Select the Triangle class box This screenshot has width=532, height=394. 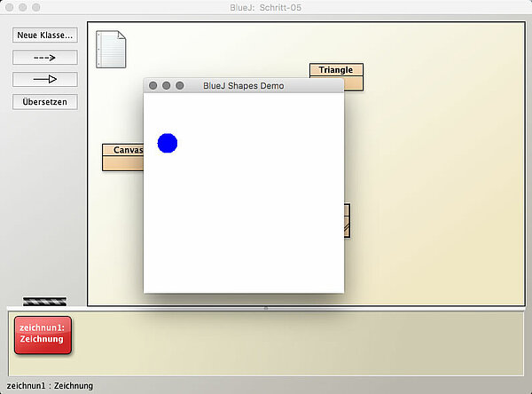336,76
